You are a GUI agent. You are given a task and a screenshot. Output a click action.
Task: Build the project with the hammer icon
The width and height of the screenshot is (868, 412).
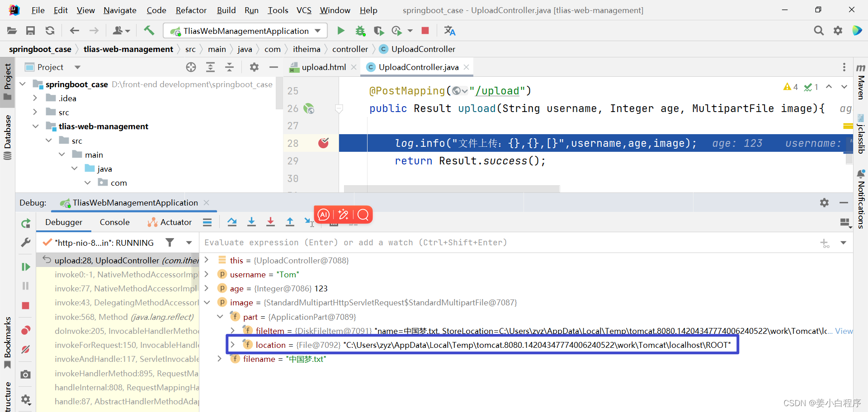(x=149, y=30)
